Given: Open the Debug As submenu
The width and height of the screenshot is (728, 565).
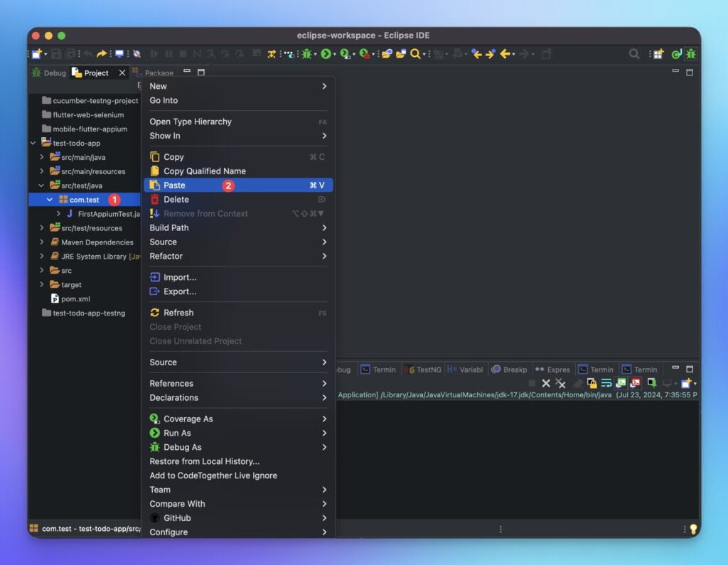Looking at the screenshot, I should (237, 447).
